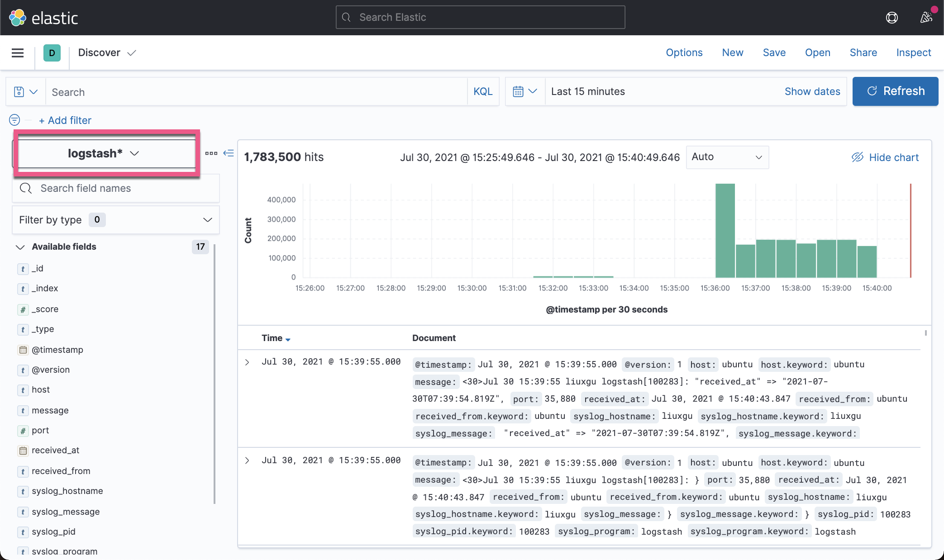Toggle the KQL query language popover
944x560 pixels.
[483, 91]
